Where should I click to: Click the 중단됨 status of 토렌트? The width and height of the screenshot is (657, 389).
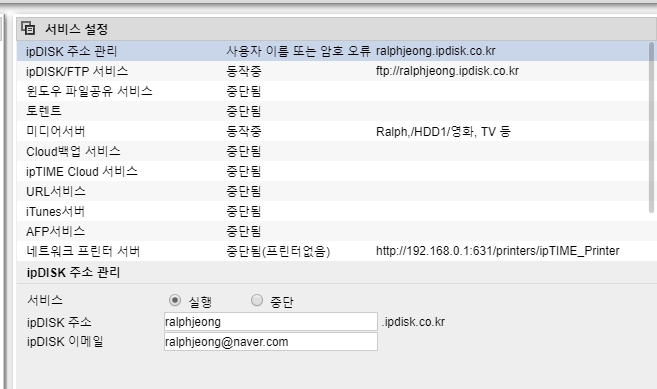point(244,111)
